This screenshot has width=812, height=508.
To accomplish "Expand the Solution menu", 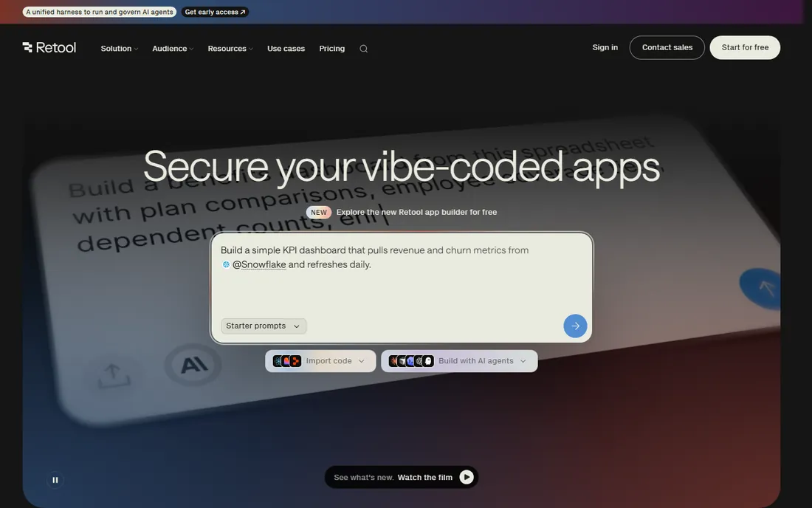I will pos(119,49).
